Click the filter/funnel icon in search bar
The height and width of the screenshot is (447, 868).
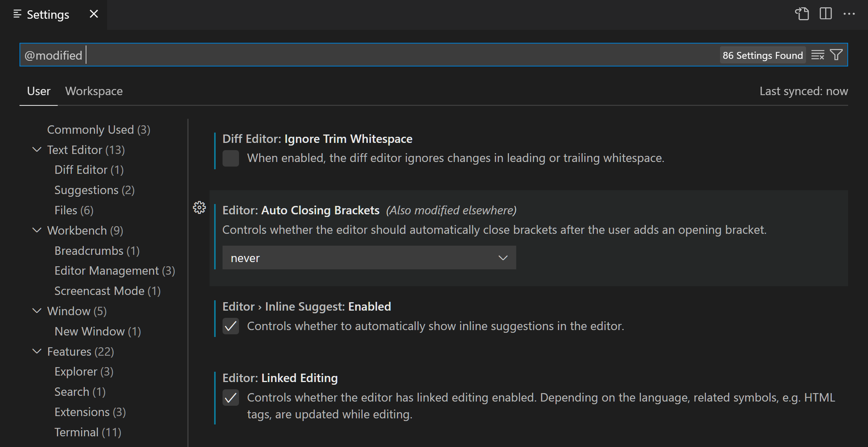point(837,55)
